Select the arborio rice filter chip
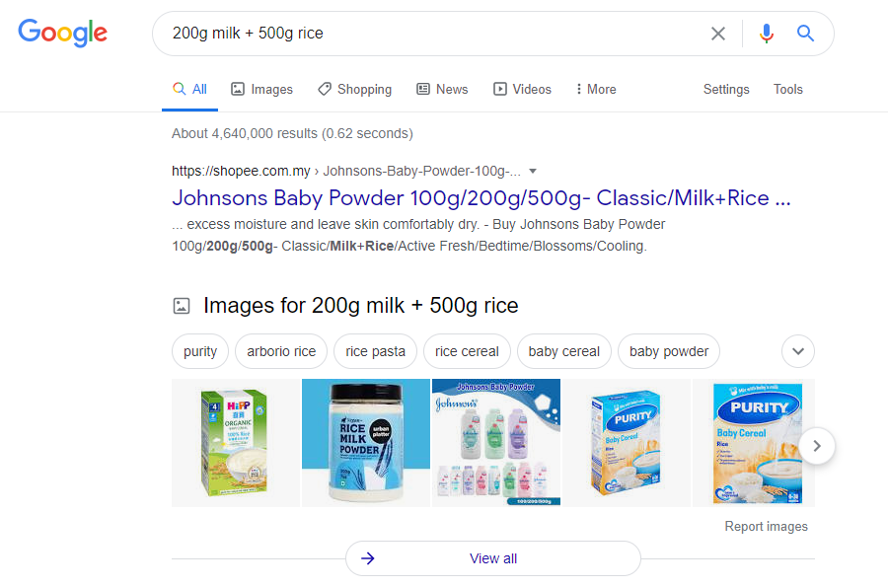The image size is (888, 588). tap(281, 351)
